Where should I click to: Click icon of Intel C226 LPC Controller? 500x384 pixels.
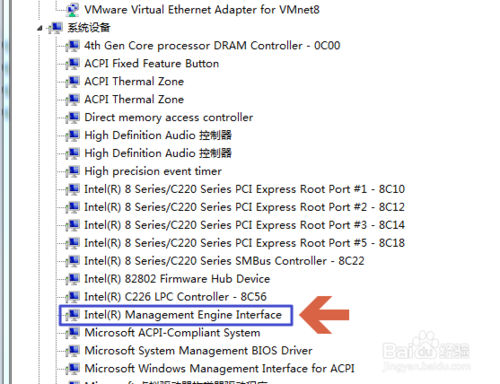pyautogui.click(x=72, y=297)
